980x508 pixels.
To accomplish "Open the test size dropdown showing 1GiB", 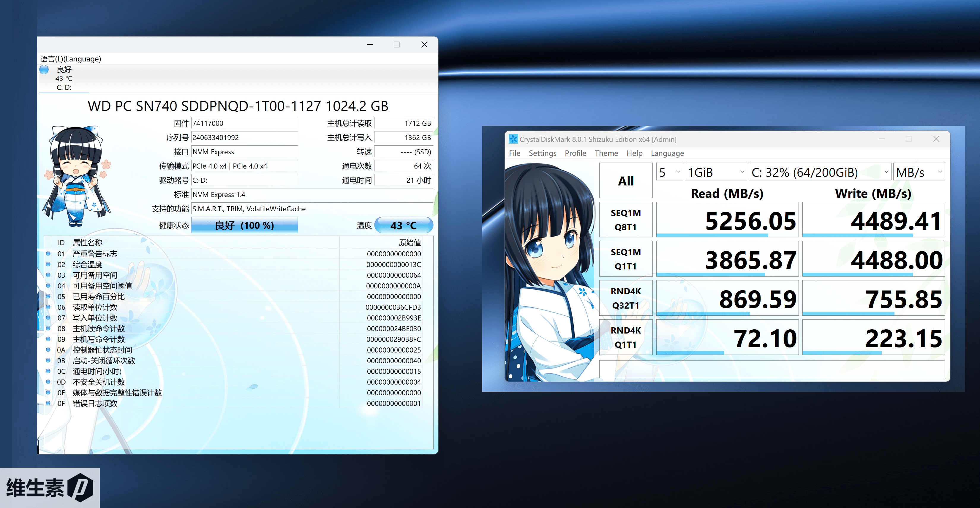I will tap(716, 172).
